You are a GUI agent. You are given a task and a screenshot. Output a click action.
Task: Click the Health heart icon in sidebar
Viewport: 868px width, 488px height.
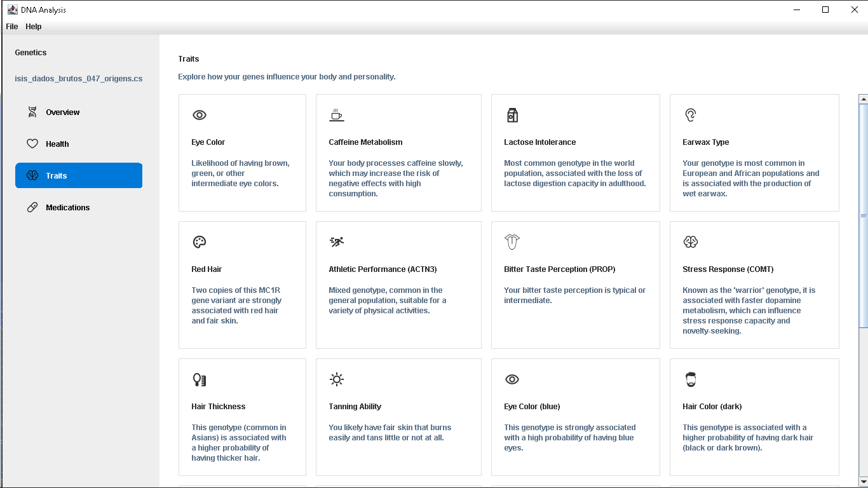pos(32,144)
